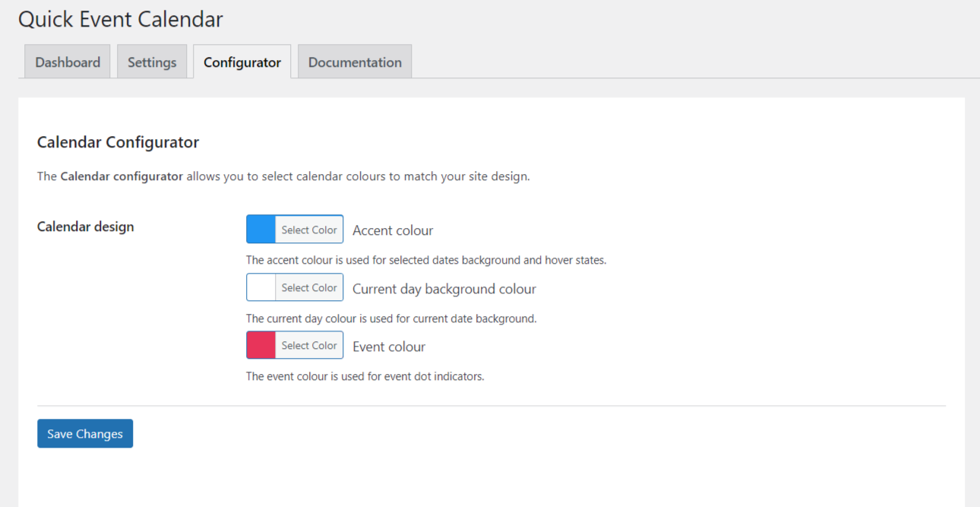Click the Quick Event Calendar page title

(121, 19)
